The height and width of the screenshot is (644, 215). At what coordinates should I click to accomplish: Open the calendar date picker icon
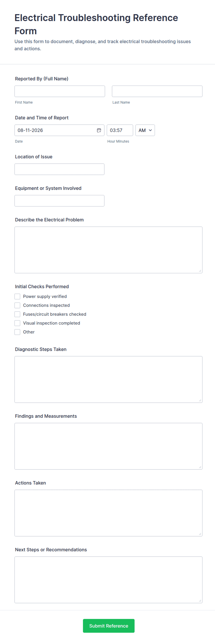(99, 130)
